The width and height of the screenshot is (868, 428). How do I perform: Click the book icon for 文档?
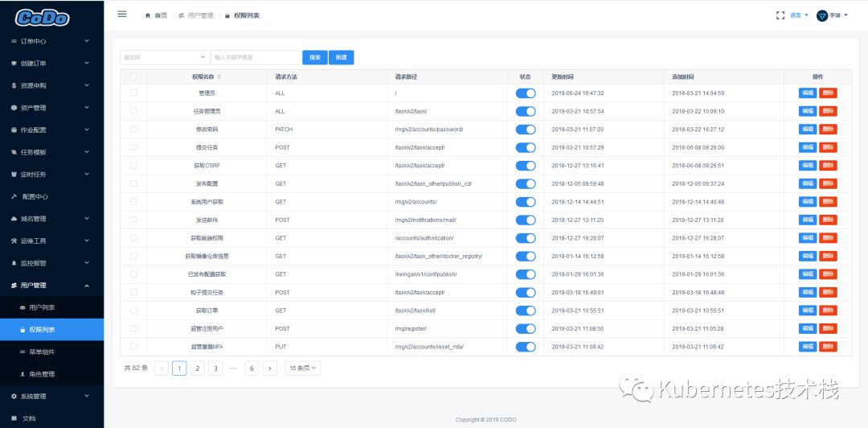14,418
